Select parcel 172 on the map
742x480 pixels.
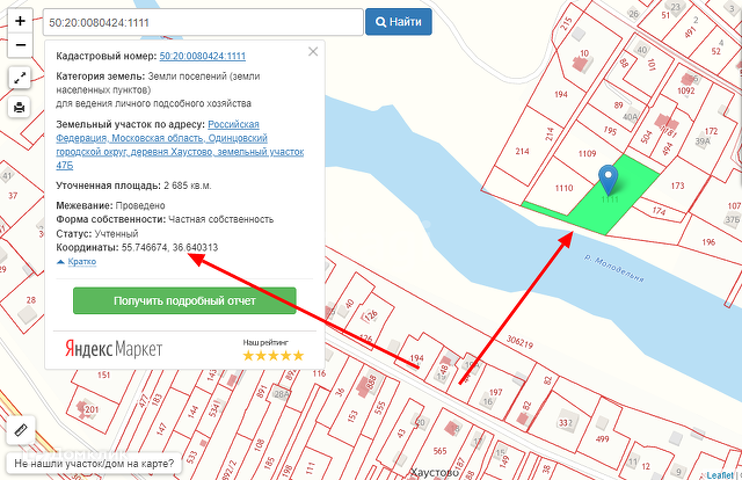(x=711, y=131)
